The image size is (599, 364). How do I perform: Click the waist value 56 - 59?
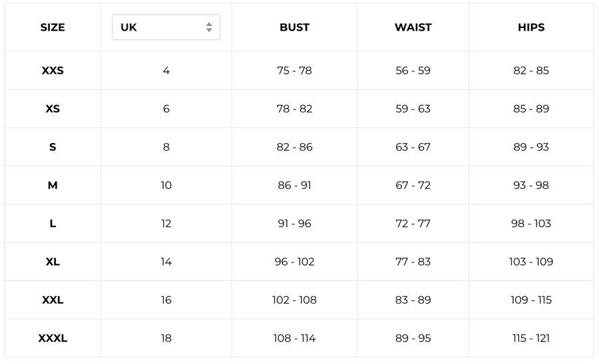pos(413,71)
